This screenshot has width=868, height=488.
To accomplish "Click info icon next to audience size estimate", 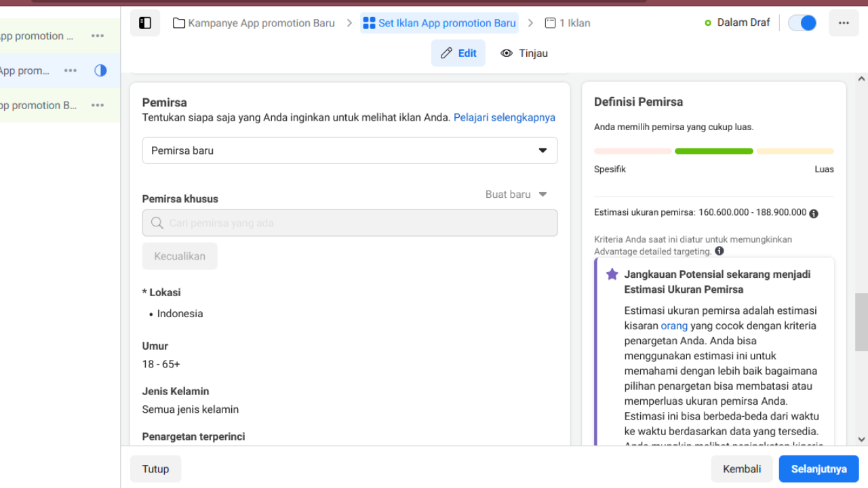I will tap(814, 213).
